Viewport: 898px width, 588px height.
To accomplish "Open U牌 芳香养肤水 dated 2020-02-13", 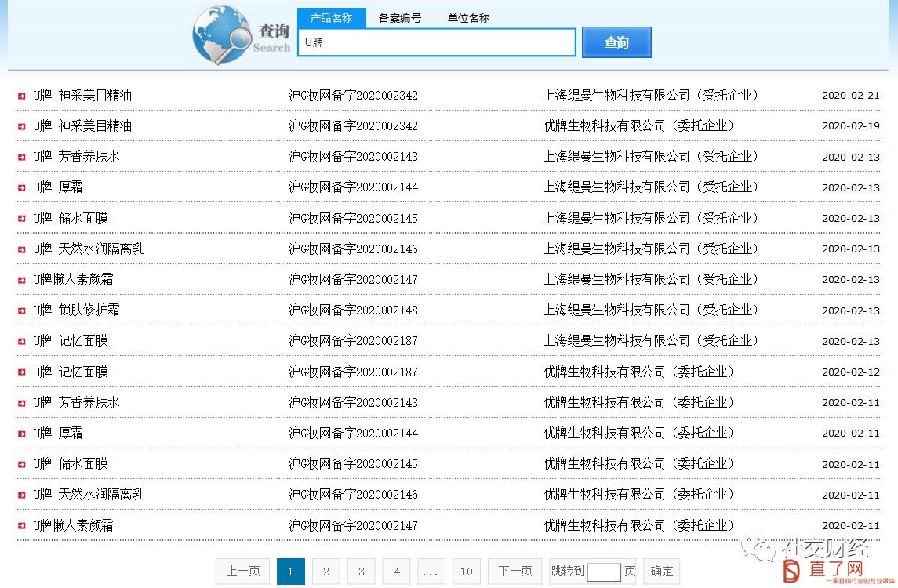I will (76, 157).
